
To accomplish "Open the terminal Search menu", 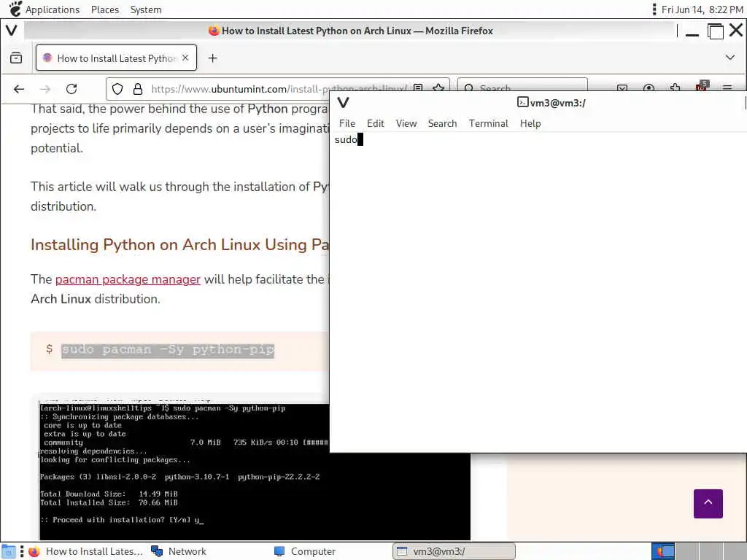I will coord(442,123).
